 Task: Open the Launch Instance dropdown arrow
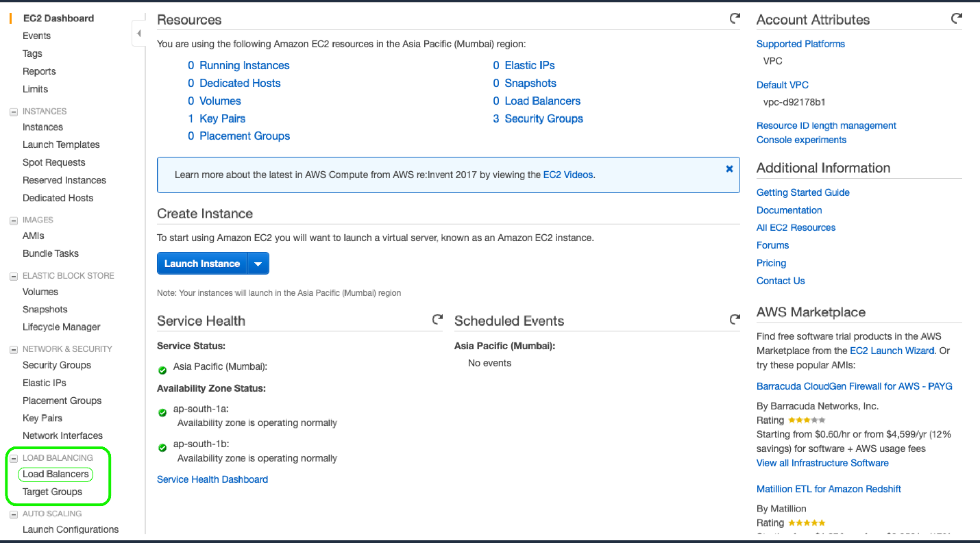pyautogui.click(x=258, y=264)
